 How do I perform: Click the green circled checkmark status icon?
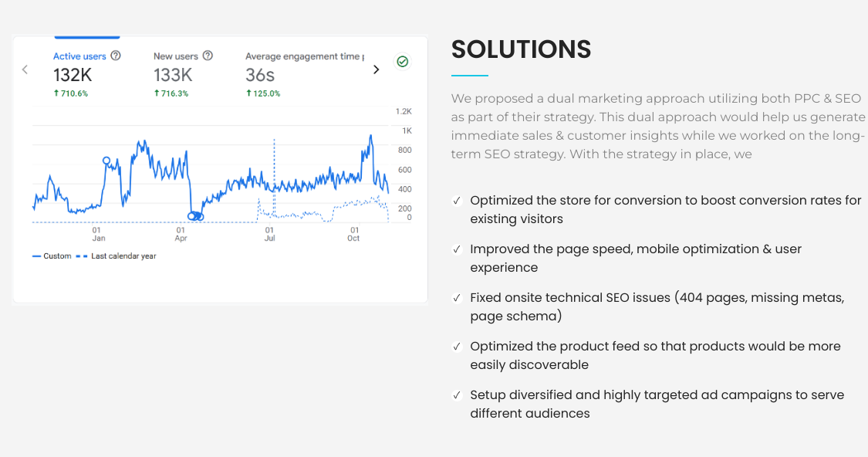click(402, 62)
